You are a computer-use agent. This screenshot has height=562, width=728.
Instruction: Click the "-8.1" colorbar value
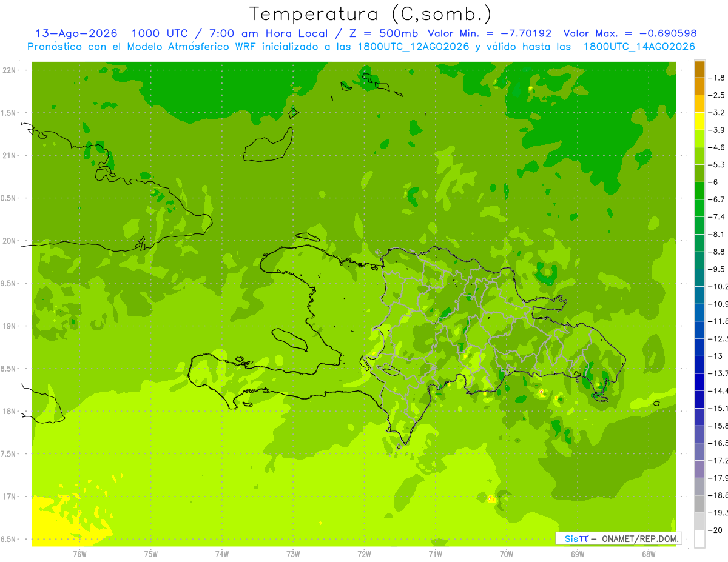[x=716, y=234]
